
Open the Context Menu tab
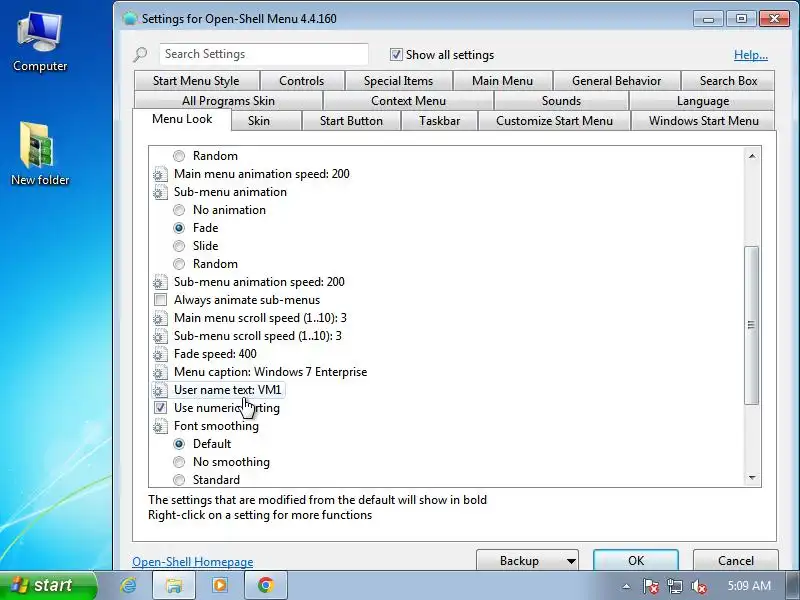[408, 101]
